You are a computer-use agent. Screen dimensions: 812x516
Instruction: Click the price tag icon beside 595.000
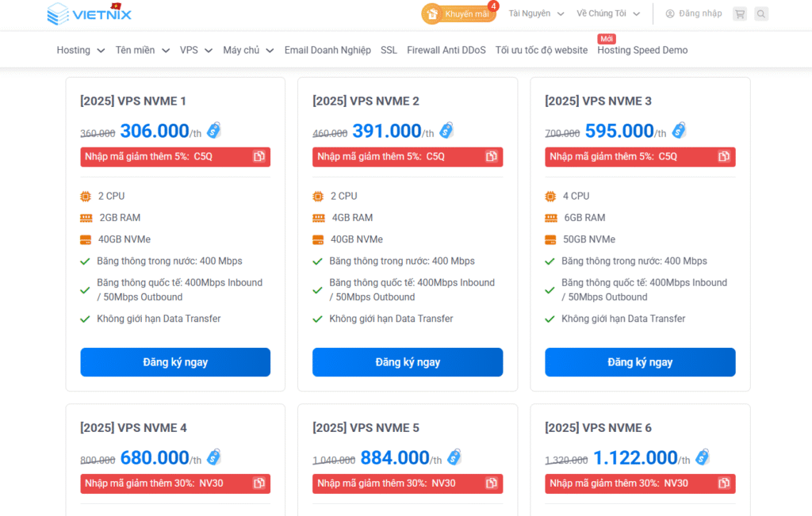coord(679,131)
